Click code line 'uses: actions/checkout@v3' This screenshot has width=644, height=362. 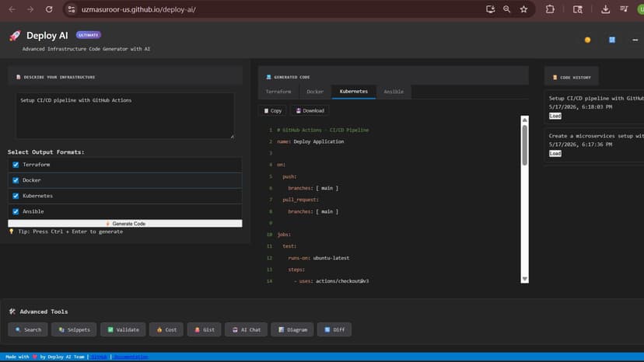click(334, 281)
